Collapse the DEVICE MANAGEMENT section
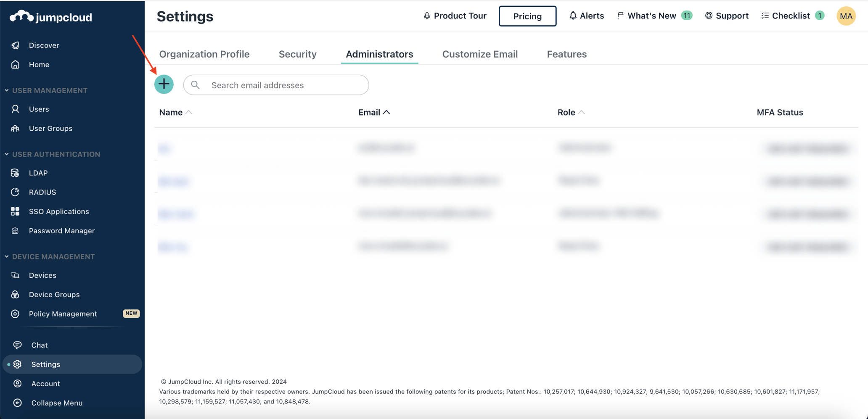This screenshot has height=419, width=868. pyautogui.click(x=6, y=256)
